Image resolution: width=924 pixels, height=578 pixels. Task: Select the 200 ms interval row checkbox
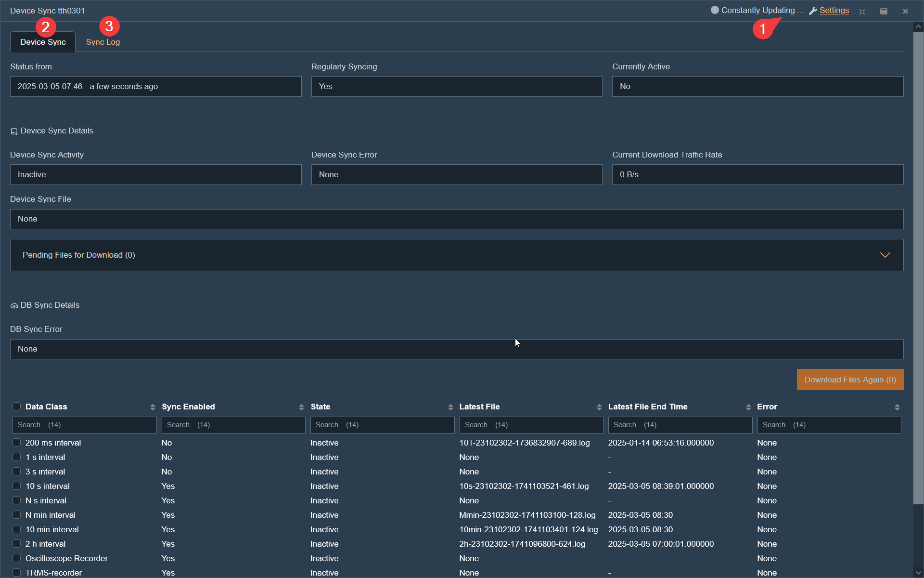pos(16,442)
